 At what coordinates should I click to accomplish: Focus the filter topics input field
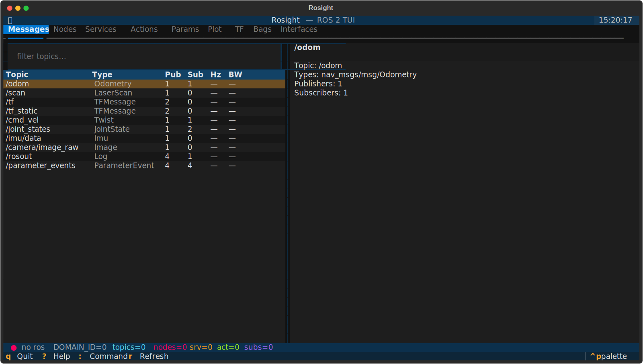[x=144, y=56]
